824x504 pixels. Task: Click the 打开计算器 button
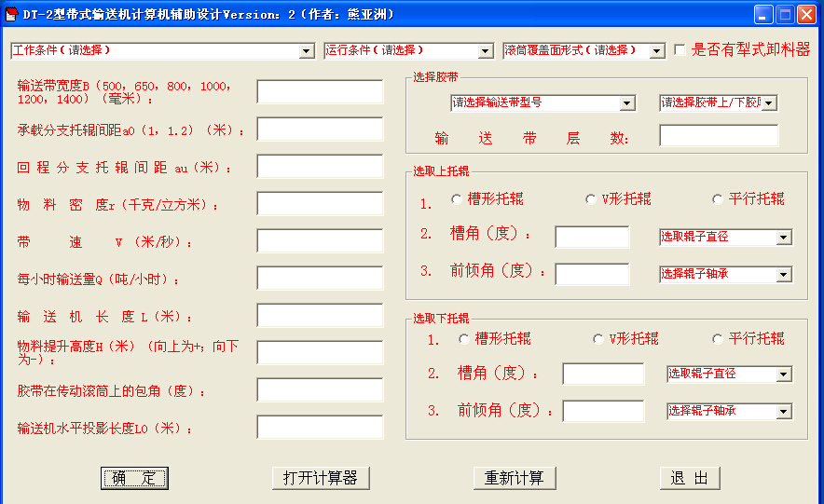click(321, 478)
